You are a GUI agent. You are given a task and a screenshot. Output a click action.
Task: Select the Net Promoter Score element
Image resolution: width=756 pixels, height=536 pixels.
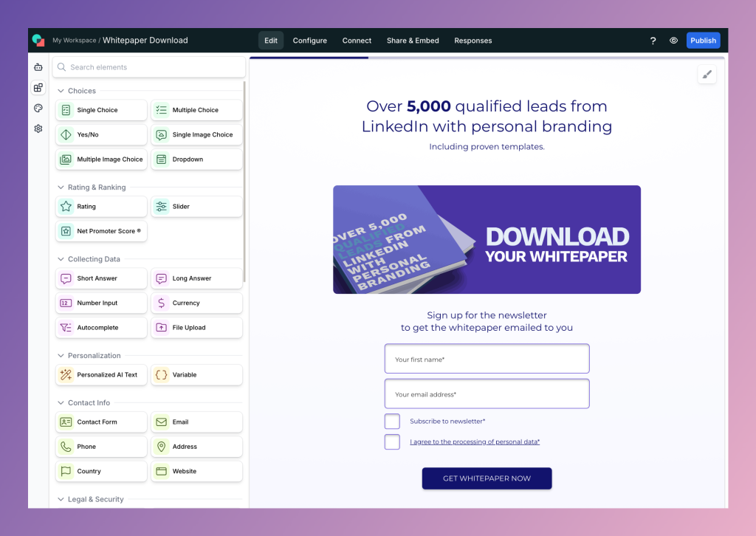tap(100, 231)
